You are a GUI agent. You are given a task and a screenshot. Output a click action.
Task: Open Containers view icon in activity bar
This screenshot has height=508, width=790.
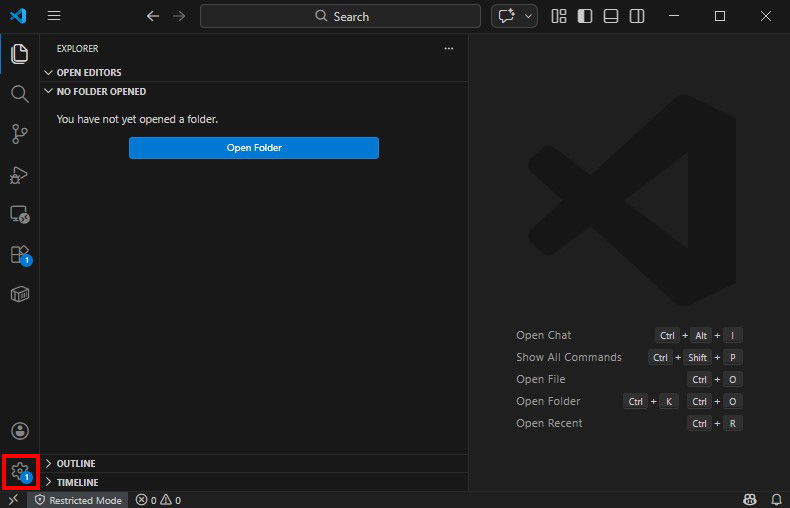tap(20, 294)
